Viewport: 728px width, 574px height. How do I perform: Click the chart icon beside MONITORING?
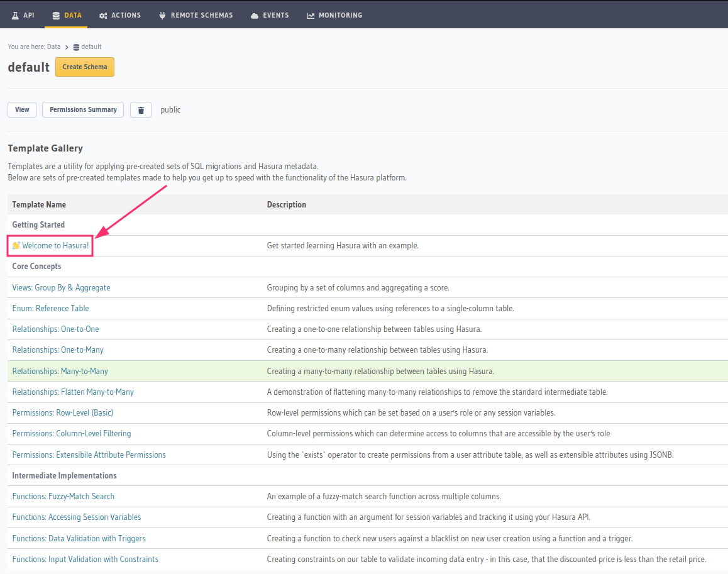click(311, 15)
